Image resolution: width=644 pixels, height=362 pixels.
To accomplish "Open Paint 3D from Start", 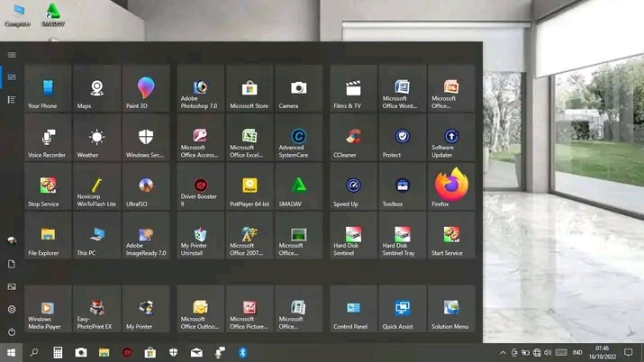I will pyautogui.click(x=146, y=88).
